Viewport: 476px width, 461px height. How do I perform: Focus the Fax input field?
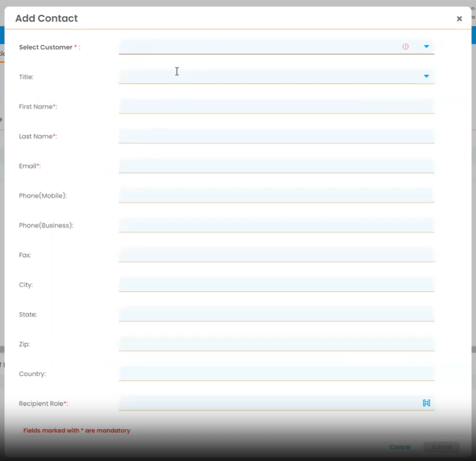[x=276, y=254]
